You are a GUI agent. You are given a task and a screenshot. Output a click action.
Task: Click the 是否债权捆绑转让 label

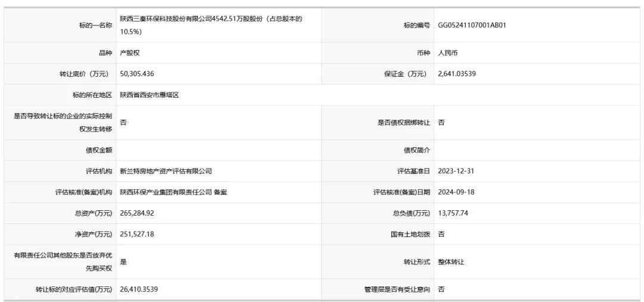coord(404,122)
